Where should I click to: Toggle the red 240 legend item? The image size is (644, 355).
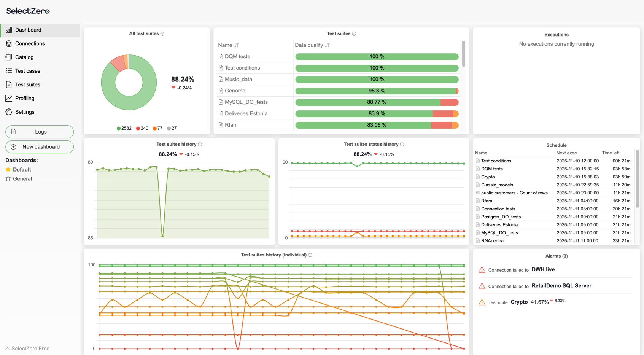(x=142, y=129)
